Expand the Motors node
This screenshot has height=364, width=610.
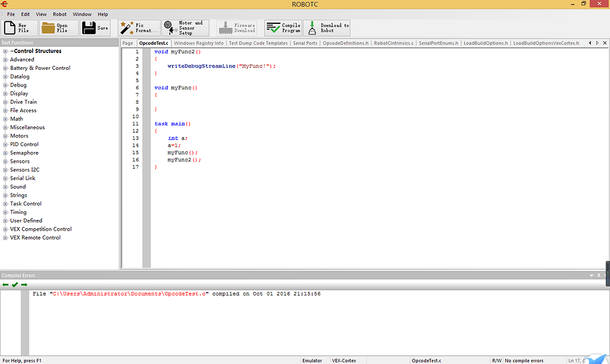tap(5, 136)
